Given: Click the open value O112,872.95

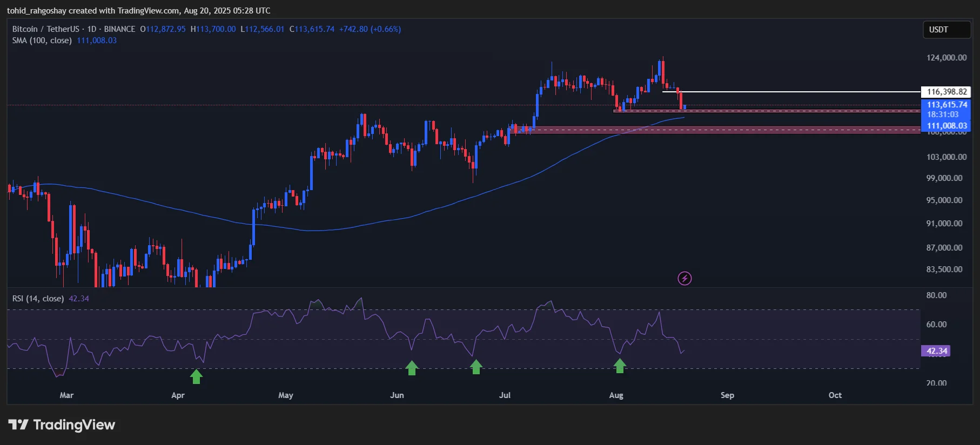Looking at the screenshot, I should point(163,29).
